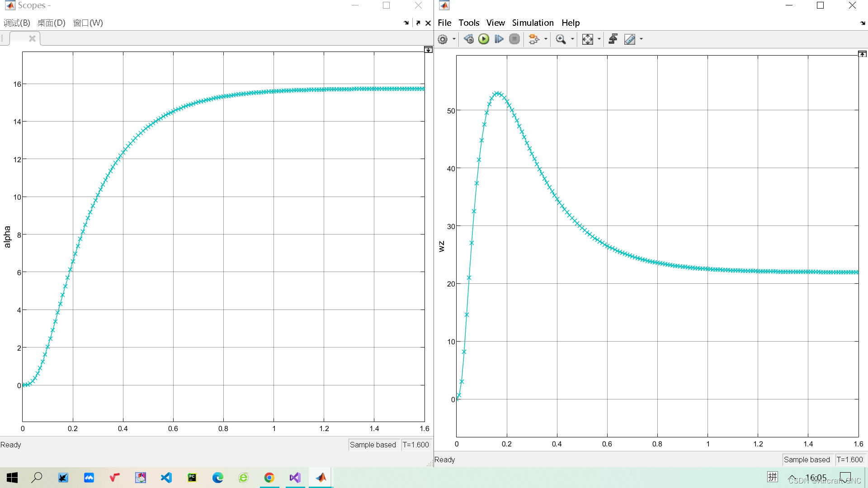Viewport: 868px width, 488px height.
Task: Show hidden tray icons chevron
Action: tap(793, 478)
